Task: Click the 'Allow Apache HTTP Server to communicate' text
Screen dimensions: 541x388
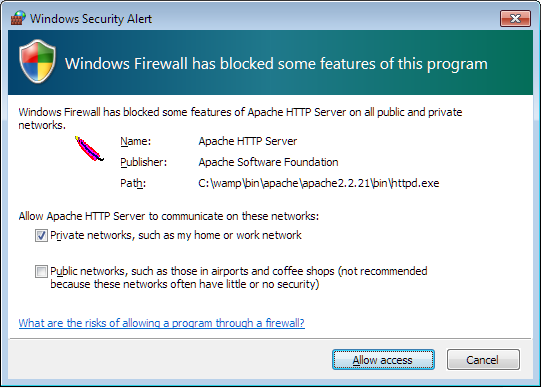Action: [x=169, y=216]
